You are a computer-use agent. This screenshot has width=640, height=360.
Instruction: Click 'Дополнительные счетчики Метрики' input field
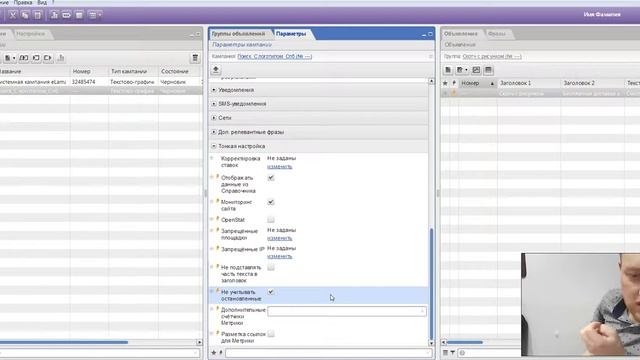point(347,311)
